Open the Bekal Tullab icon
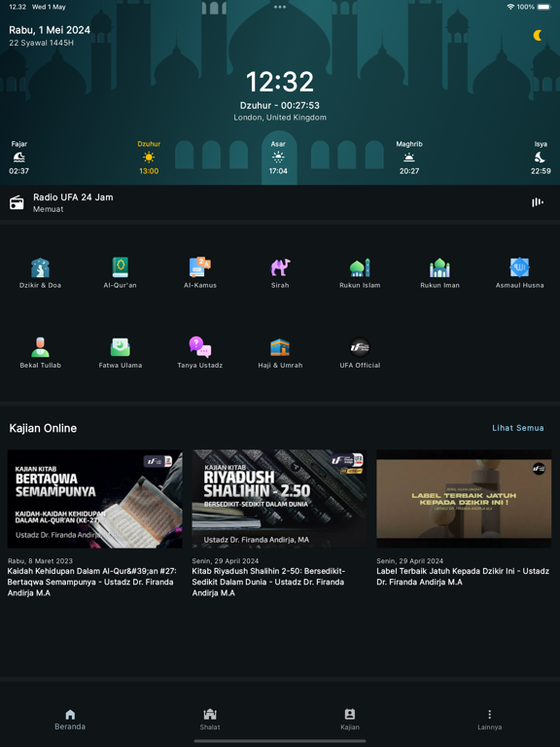 pos(41,347)
